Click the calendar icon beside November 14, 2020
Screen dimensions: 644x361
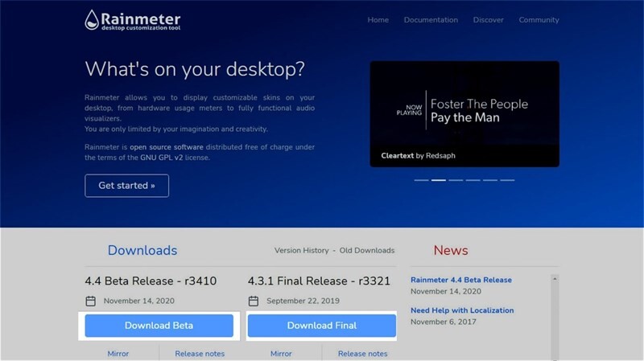click(x=91, y=301)
